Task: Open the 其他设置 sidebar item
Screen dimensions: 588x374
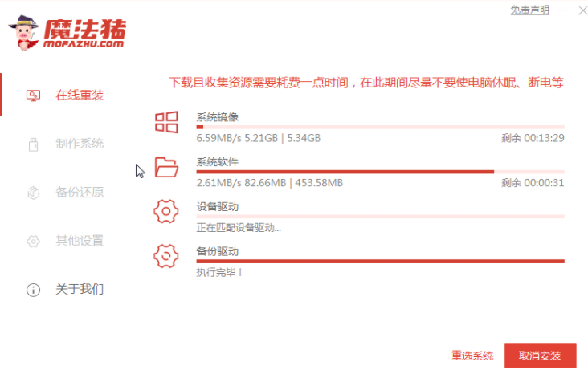Action: (79, 241)
